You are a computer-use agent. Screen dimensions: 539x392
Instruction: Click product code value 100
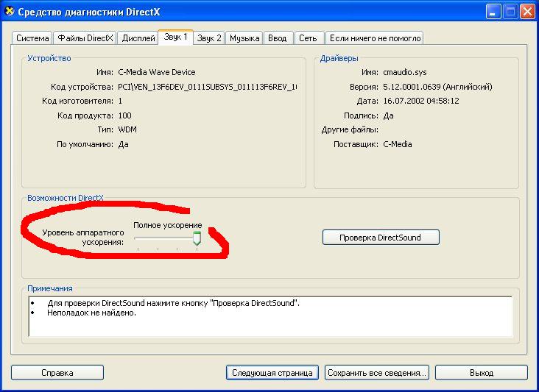click(x=124, y=115)
